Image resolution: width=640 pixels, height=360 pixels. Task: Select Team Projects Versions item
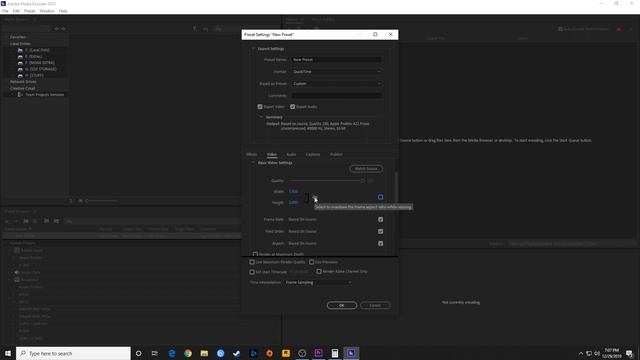41,95
